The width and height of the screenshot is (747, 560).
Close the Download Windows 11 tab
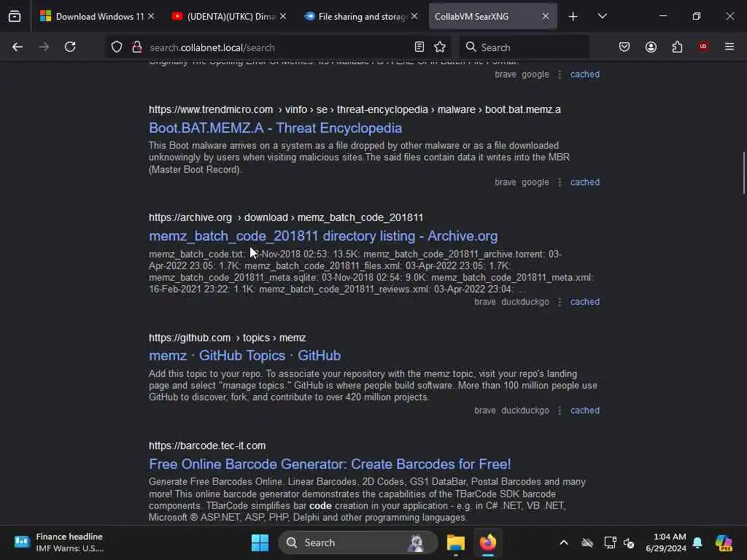(x=151, y=16)
